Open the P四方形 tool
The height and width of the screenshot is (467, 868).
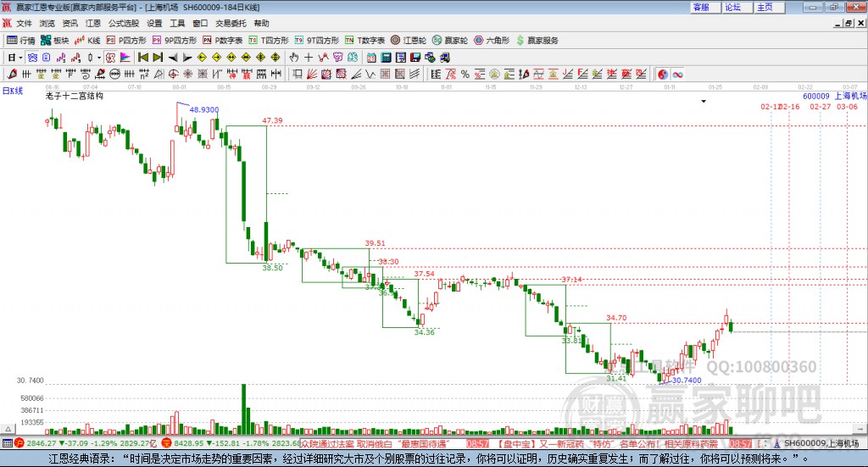126,41
